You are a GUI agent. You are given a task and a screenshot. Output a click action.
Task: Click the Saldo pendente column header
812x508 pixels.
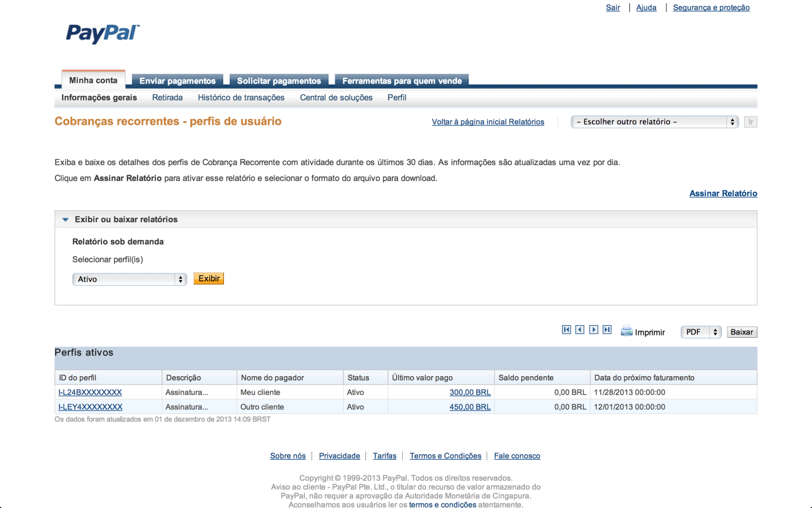pos(542,377)
